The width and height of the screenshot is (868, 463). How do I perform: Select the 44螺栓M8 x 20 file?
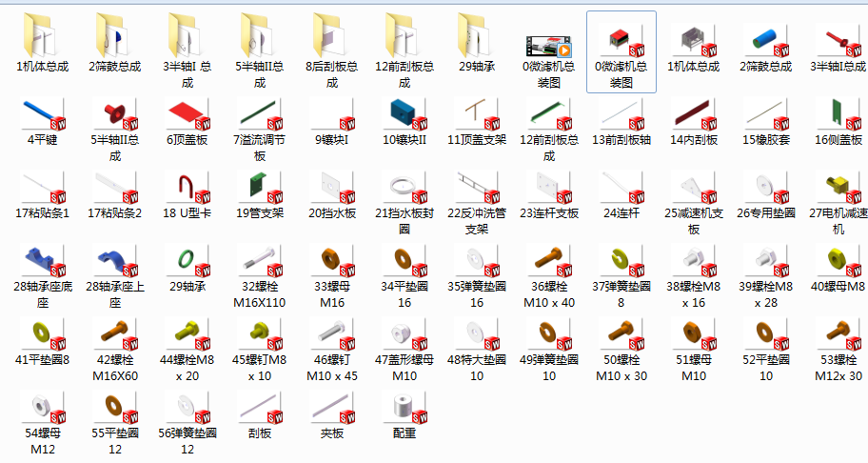pyautogui.click(x=187, y=349)
